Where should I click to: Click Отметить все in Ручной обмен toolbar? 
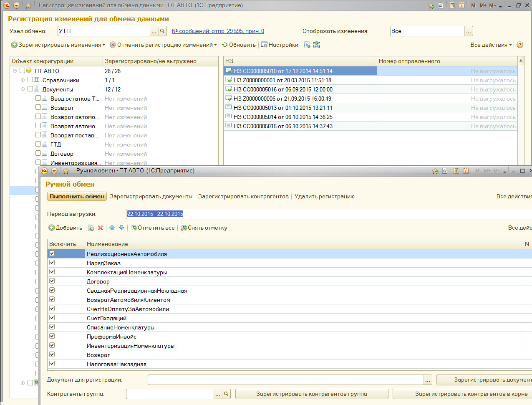[x=153, y=228]
